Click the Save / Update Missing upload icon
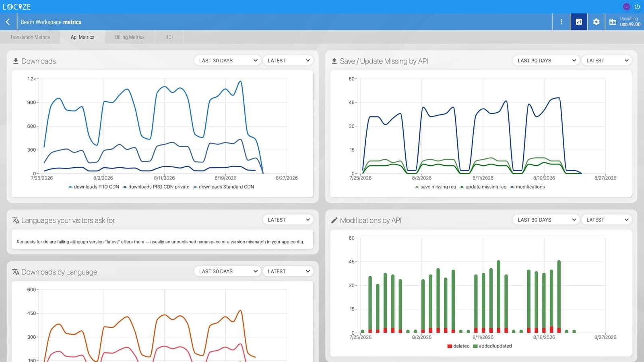The image size is (644, 362). pyautogui.click(x=334, y=61)
